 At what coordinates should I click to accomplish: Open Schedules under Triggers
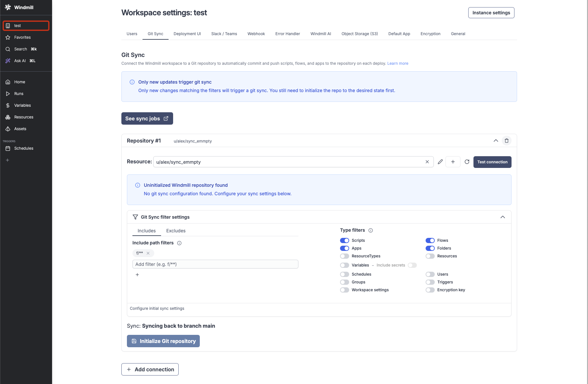(8, 148)
